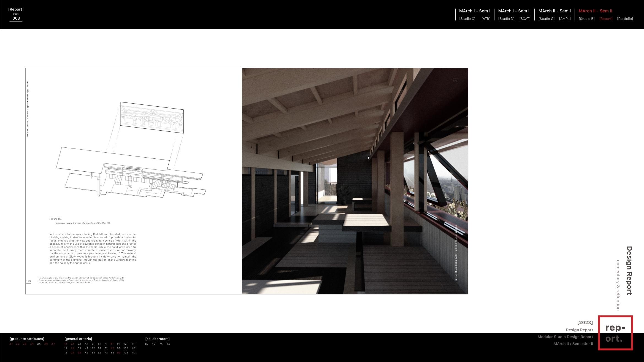This screenshot has width=644, height=362.
Task: Open the [Studio C] page link
Action: (x=467, y=19)
